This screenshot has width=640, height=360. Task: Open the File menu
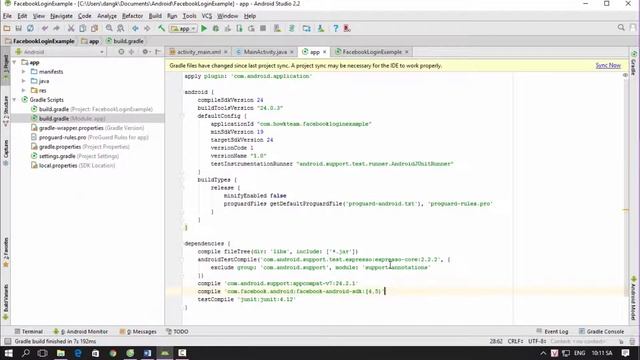7,16
